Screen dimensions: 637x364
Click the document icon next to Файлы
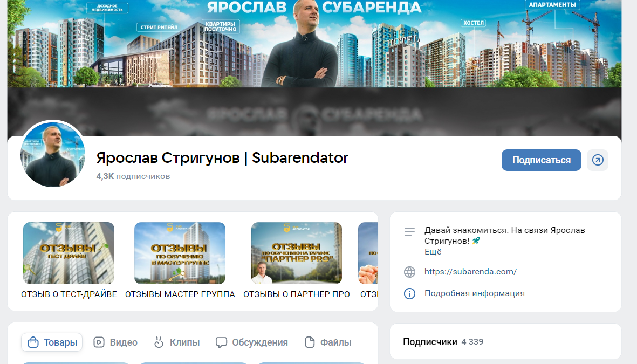[310, 342]
